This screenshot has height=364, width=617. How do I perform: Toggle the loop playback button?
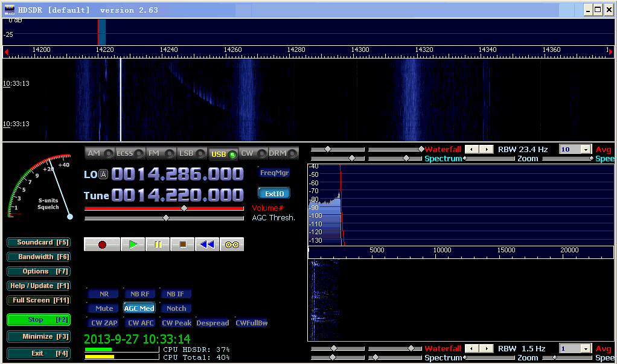pos(232,244)
